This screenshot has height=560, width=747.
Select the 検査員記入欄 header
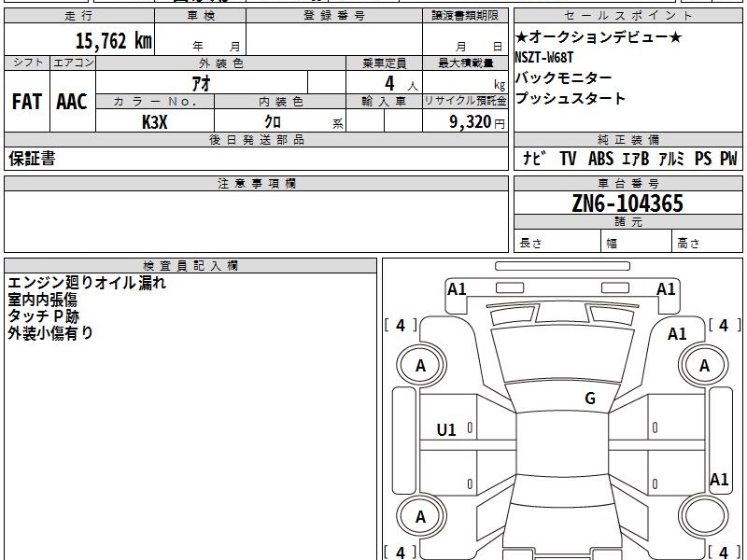click(x=190, y=266)
